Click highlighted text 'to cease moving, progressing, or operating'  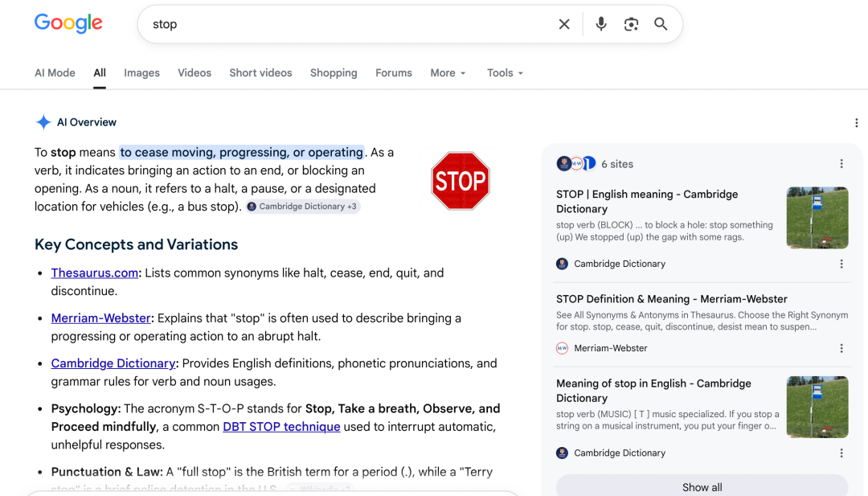241,152
